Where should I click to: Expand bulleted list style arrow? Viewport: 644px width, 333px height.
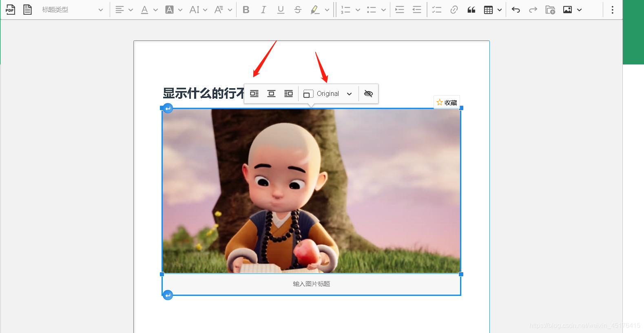(383, 10)
